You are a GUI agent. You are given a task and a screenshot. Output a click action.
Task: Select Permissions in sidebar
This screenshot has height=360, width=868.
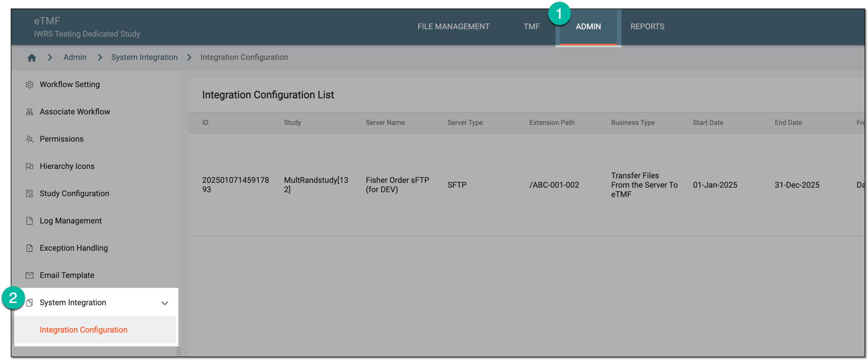[61, 139]
